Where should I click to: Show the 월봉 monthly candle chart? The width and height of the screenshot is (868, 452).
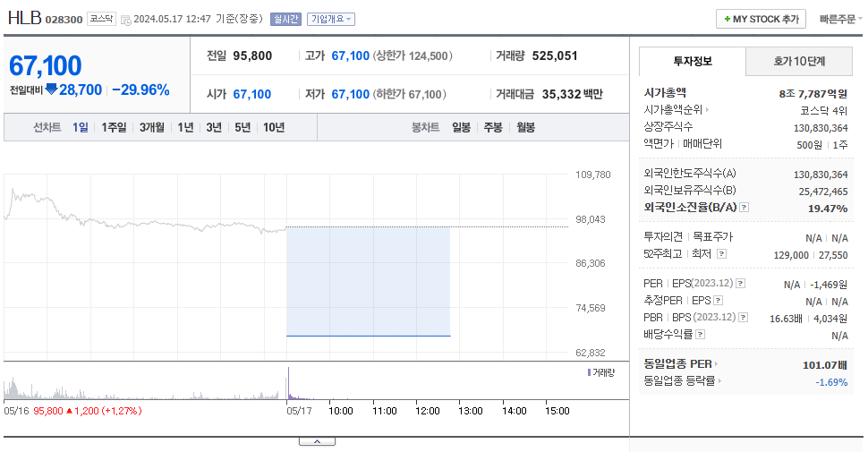tap(525, 127)
